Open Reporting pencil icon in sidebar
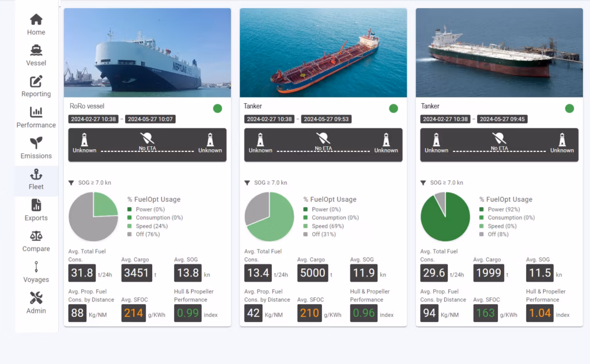Viewport: 590px width, 364px height. point(36,82)
